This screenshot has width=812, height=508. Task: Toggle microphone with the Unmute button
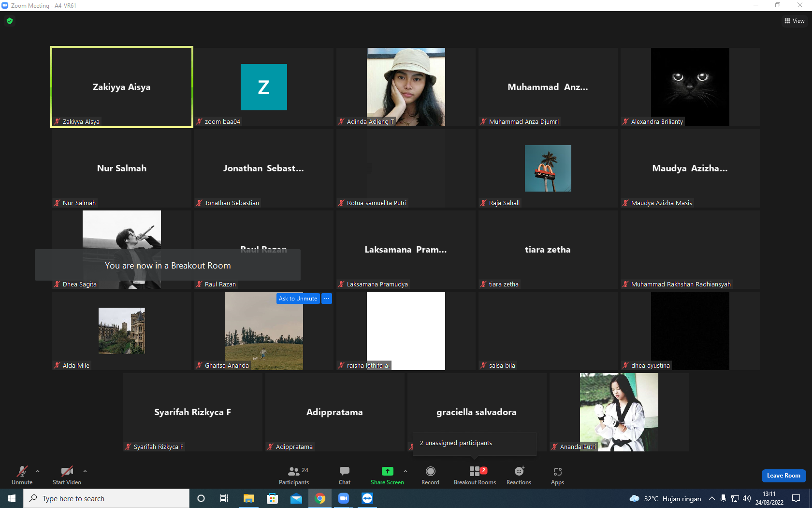(x=22, y=475)
